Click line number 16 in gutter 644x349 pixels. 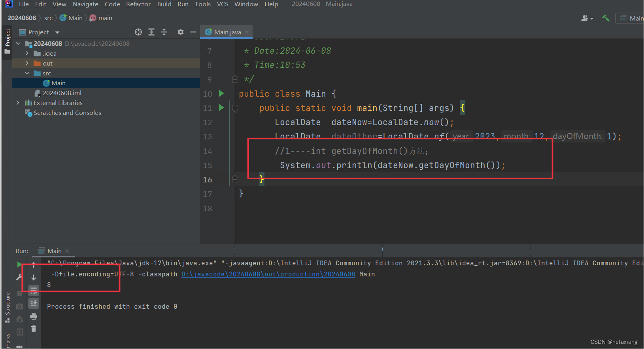208,180
